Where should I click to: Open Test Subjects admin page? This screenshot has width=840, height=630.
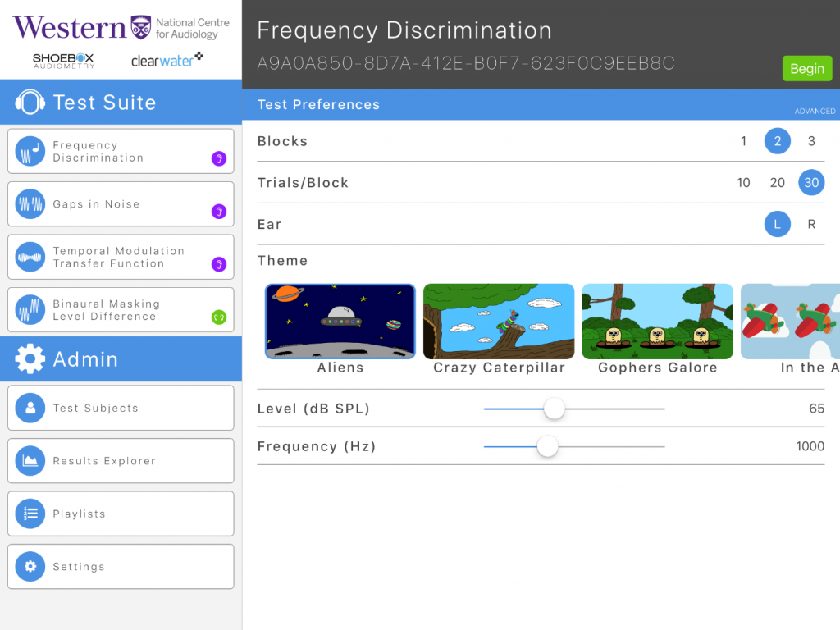pyautogui.click(x=121, y=408)
